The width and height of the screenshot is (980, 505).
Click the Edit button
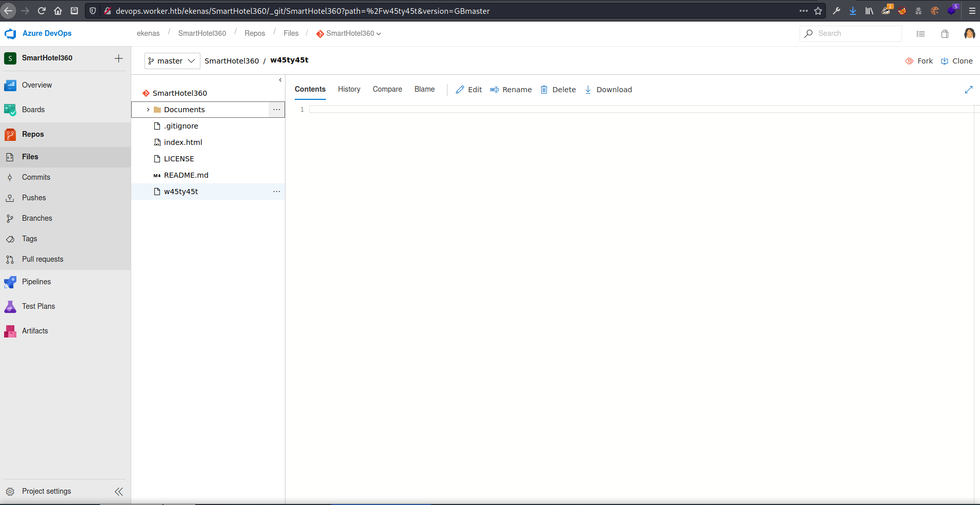[x=468, y=90]
